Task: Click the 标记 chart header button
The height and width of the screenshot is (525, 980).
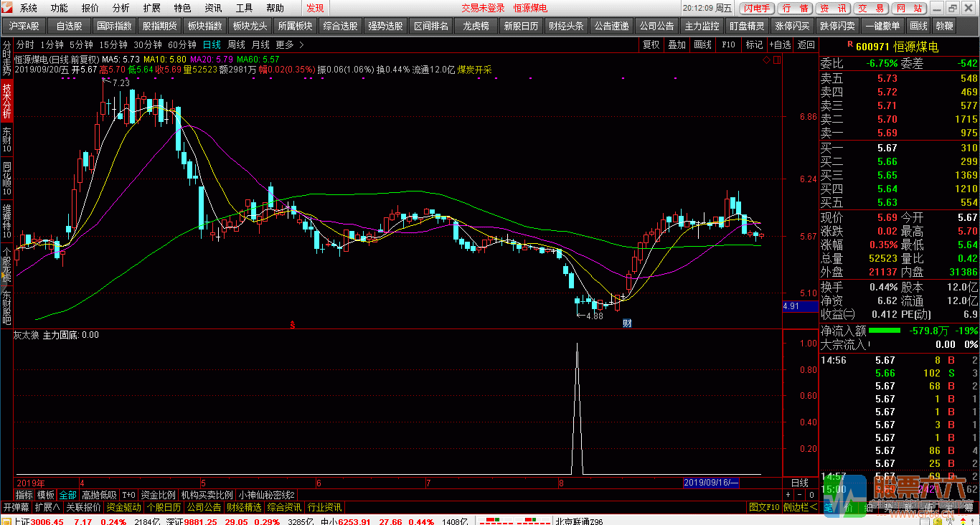Action: 754,44
